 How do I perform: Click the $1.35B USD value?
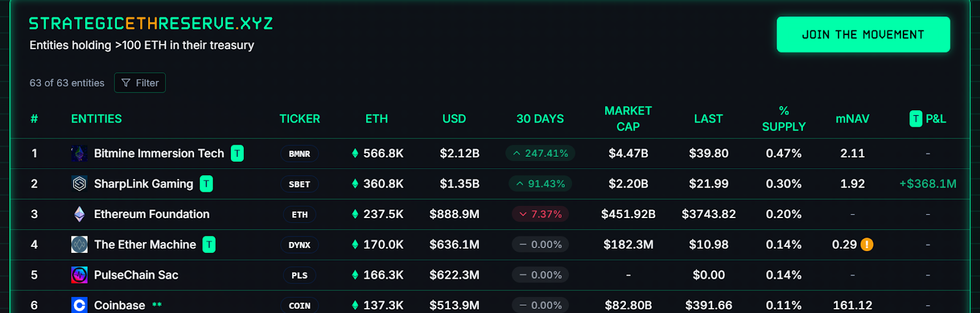[459, 184]
